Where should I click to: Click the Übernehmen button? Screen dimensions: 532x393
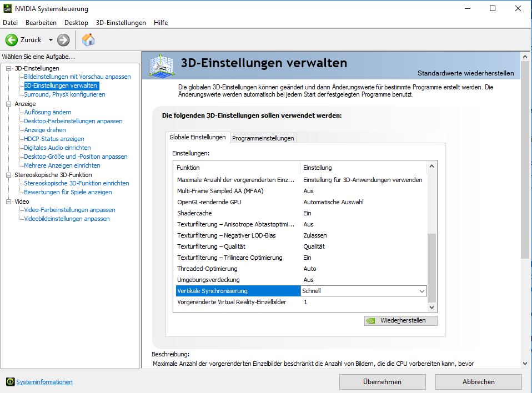pyautogui.click(x=383, y=382)
